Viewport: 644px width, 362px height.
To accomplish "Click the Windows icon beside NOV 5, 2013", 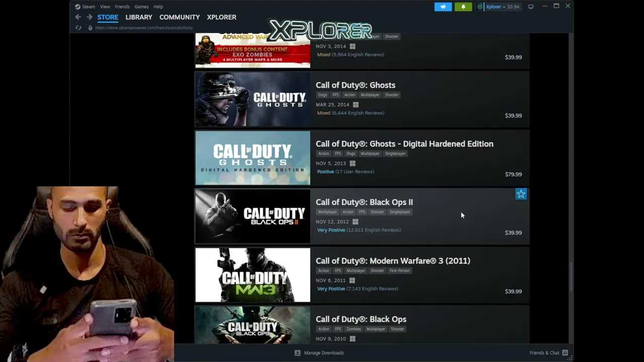I will [x=352, y=163].
